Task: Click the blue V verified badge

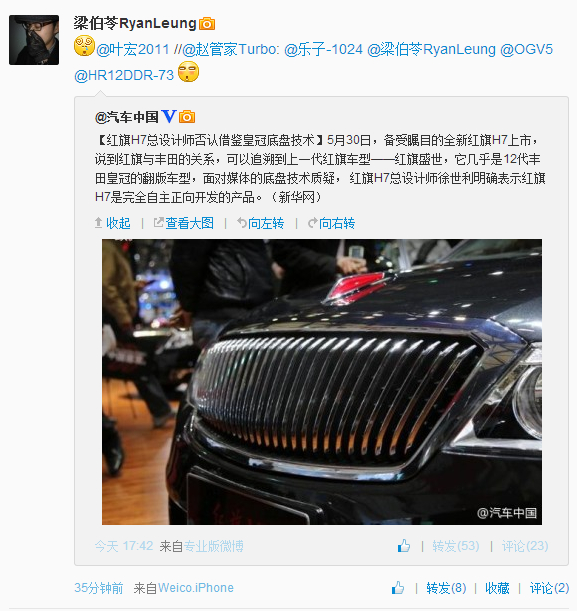Action: click(x=169, y=116)
